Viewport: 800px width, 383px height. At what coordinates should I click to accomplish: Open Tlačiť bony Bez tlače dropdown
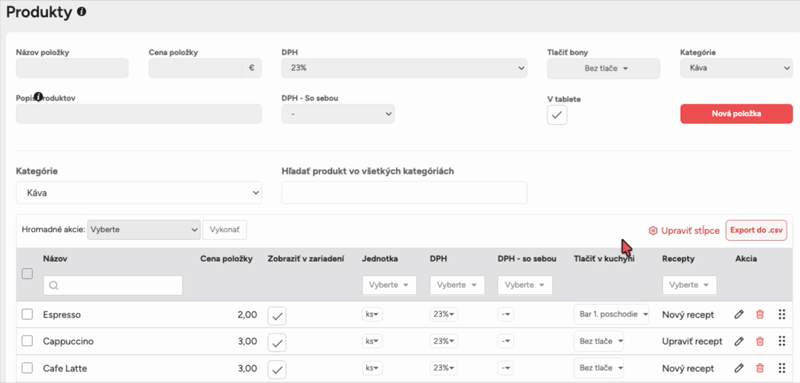click(604, 68)
